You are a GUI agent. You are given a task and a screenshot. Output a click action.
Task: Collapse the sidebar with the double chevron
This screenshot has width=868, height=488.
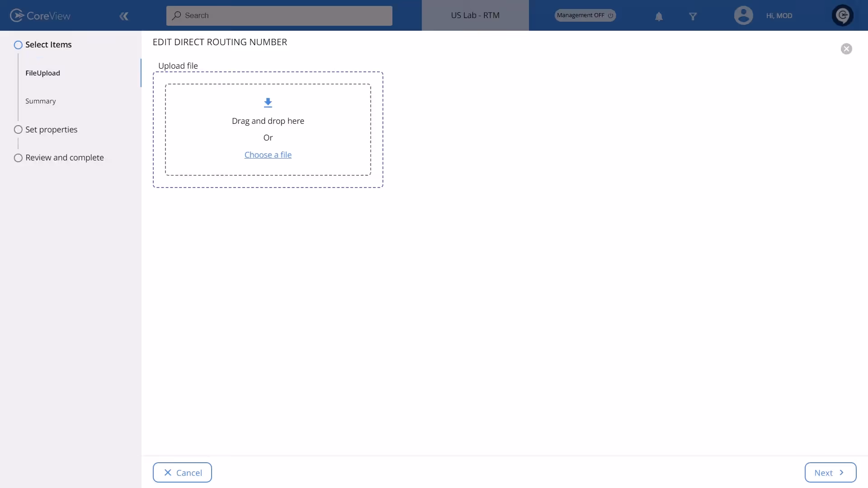pyautogui.click(x=124, y=16)
